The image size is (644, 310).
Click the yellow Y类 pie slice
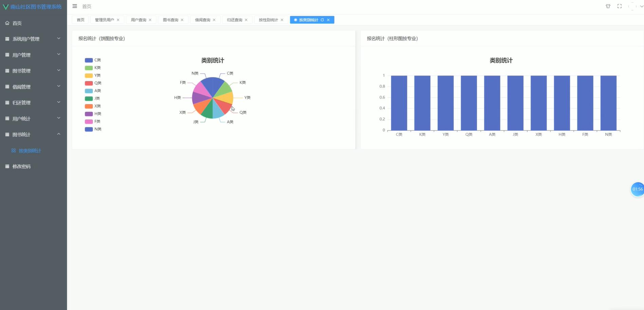(x=225, y=98)
